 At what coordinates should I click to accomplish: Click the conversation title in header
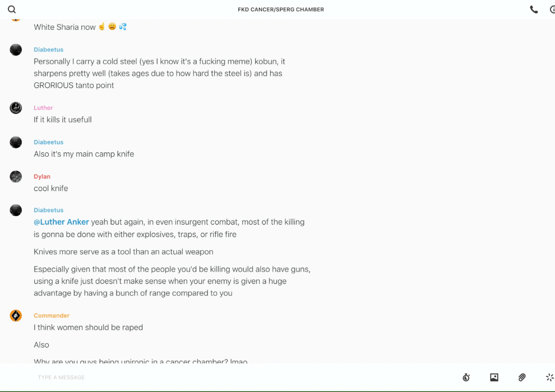(x=281, y=10)
